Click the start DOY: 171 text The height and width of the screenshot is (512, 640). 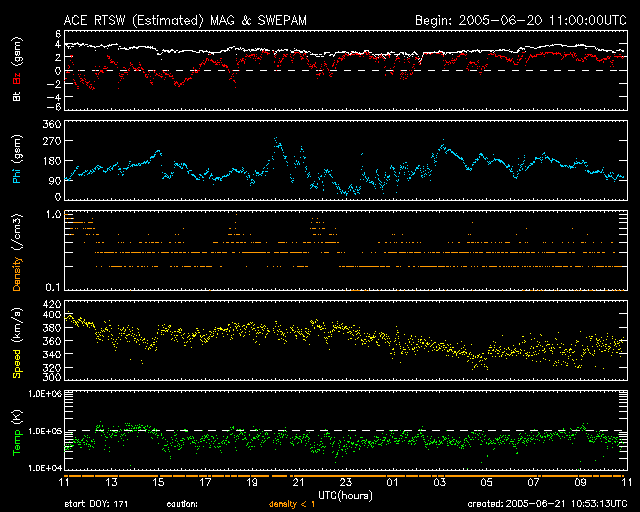pos(97,504)
